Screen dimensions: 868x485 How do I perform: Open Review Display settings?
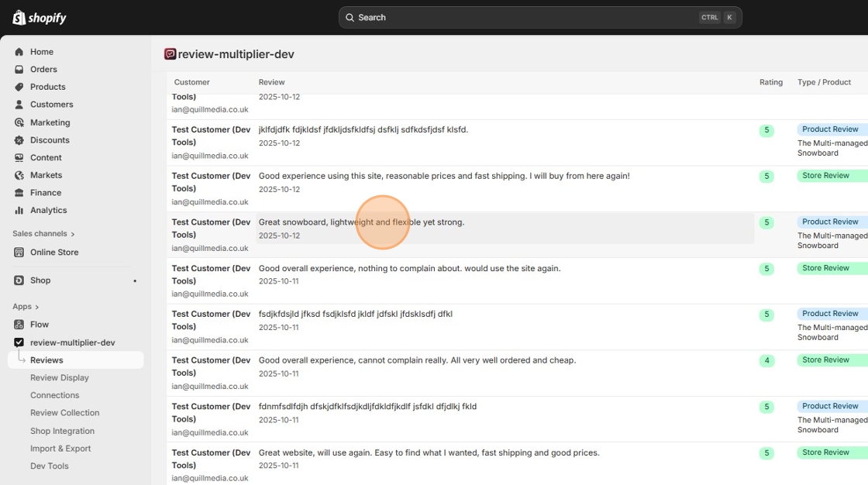click(59, 377)
